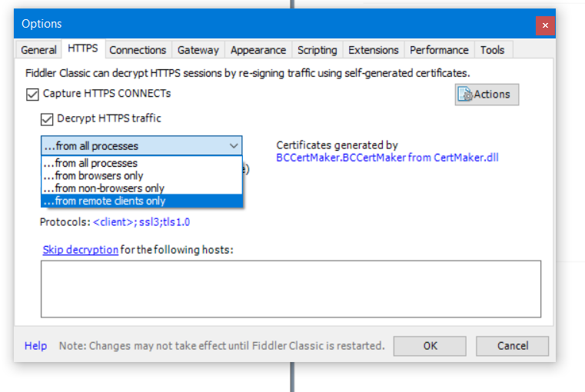Pick "...from non-browsers only" option

(103, 188)
